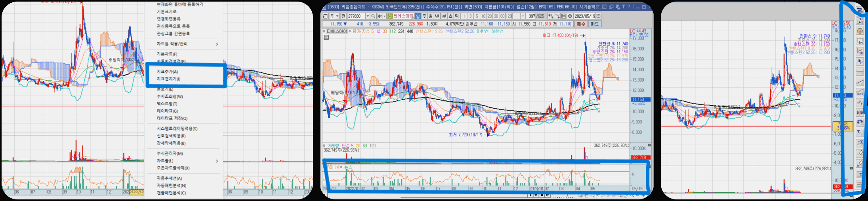This screenshot has height=201, width=868.
Task: Open the speaker icon dropdown arrow
Action: pos(384,16)
